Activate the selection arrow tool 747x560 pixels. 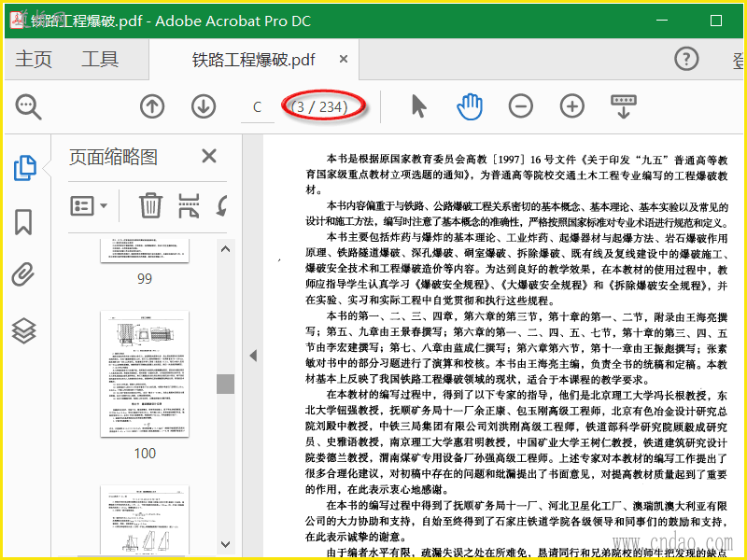[x=418, y=106]
